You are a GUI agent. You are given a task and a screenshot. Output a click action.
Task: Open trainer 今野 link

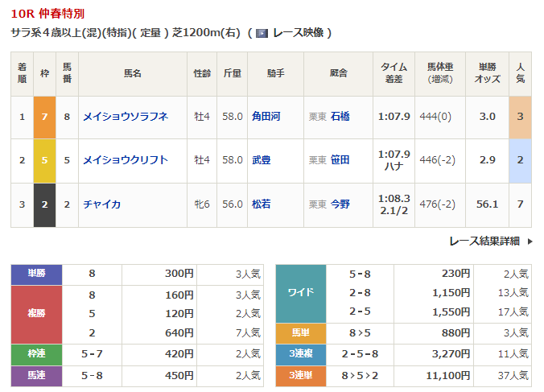[x=340, y=204]
